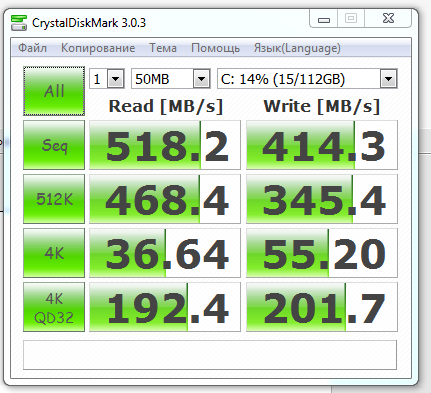This screenshot has height=393, width=431.
Task: Click the 4K QD32 write value 201.7
Action: click(x=322, y=307)
